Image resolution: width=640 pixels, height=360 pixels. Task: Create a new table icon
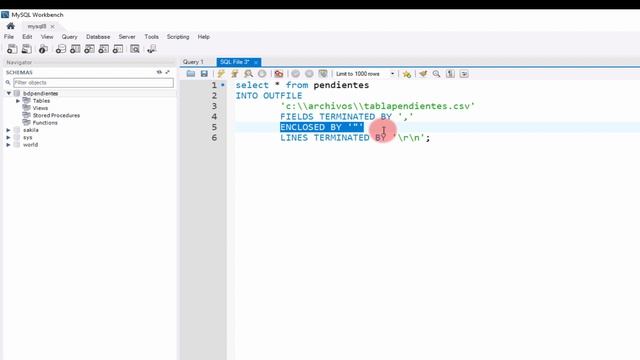point(75,49)
